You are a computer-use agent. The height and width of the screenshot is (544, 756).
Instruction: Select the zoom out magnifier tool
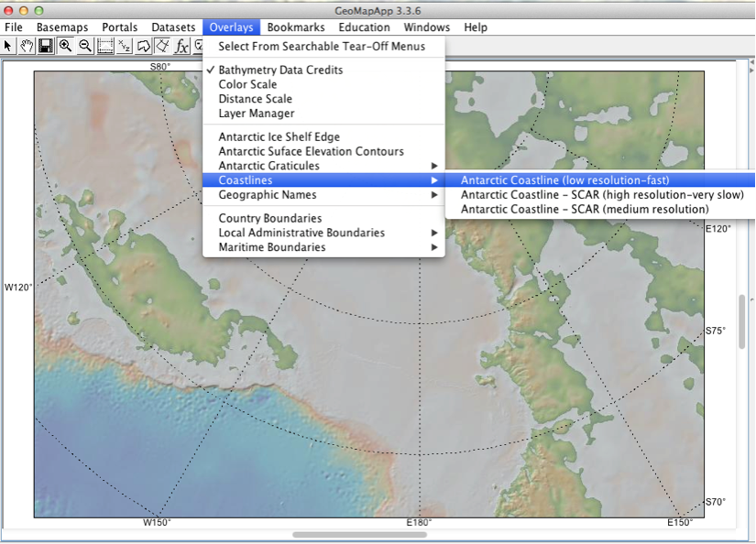coord(84,46)
